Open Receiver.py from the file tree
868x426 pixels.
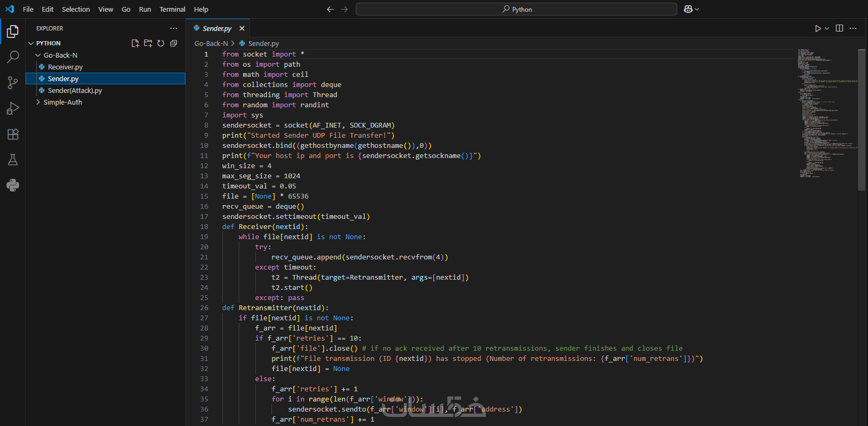tap(65, 67)
